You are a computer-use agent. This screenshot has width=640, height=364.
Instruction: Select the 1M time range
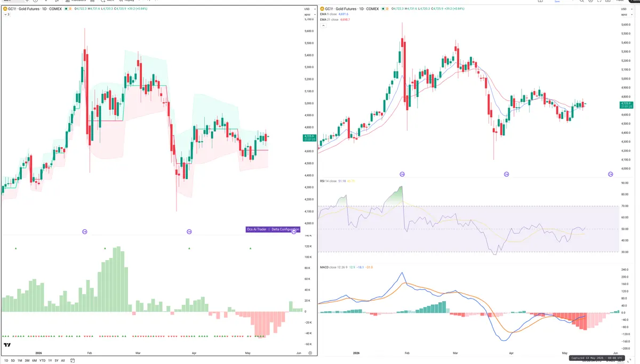click(20, 361)
